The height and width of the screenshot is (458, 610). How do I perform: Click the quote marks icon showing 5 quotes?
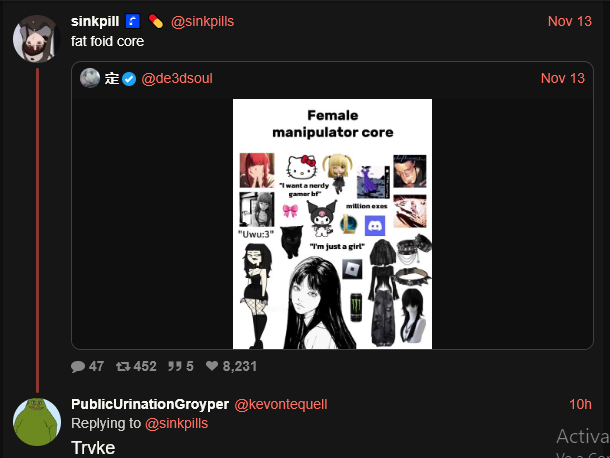pos(175,366)
